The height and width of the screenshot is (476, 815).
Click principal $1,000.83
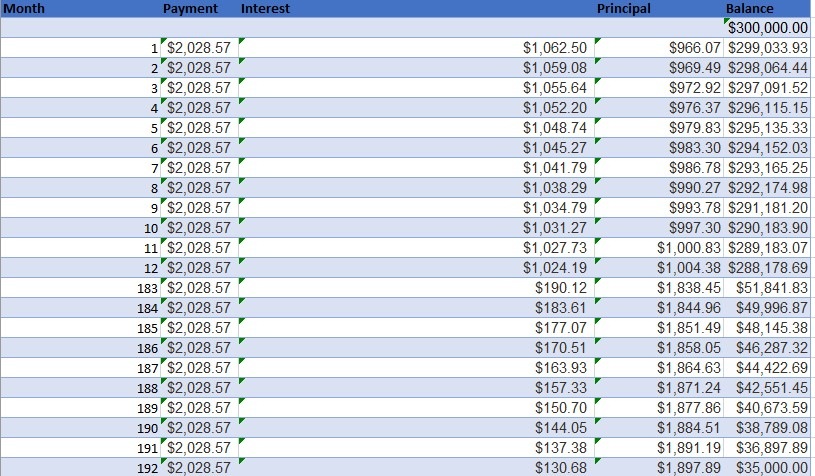pos(659,248)
